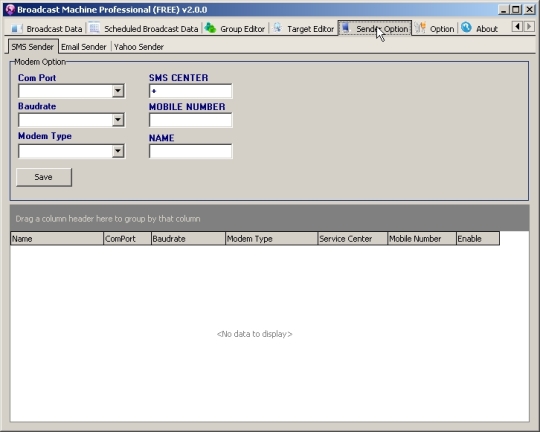Open the About tab
The image size is (540, 432).
pyautogui.click(x=479, y=29)
